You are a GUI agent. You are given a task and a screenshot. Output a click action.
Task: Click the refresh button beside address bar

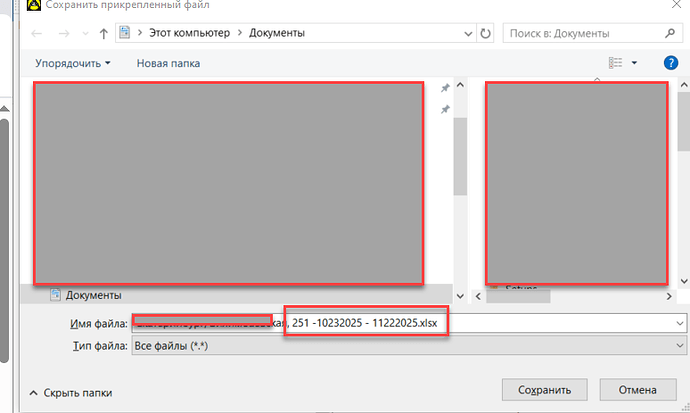[486, 33]
